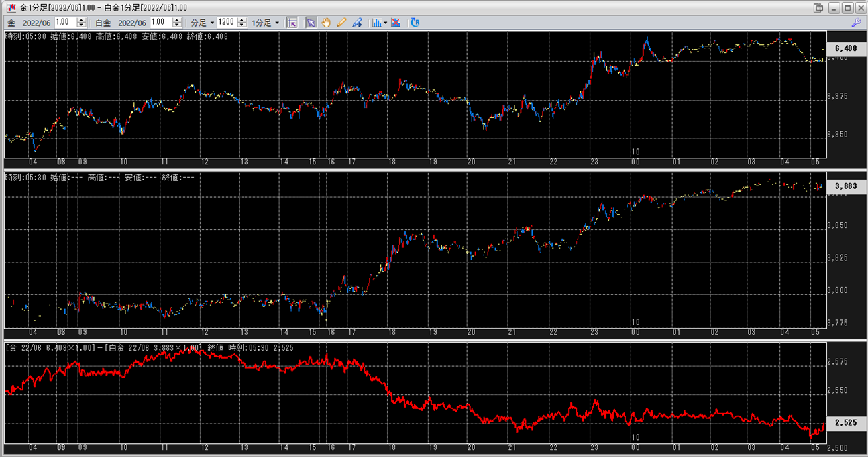
Task: Click the 金 ratio 1.00 input field
Action: point(65,23)
